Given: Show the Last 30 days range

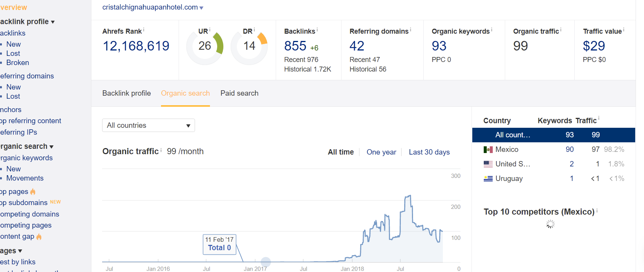Looking at the screenshot, I should pos(429,152).
